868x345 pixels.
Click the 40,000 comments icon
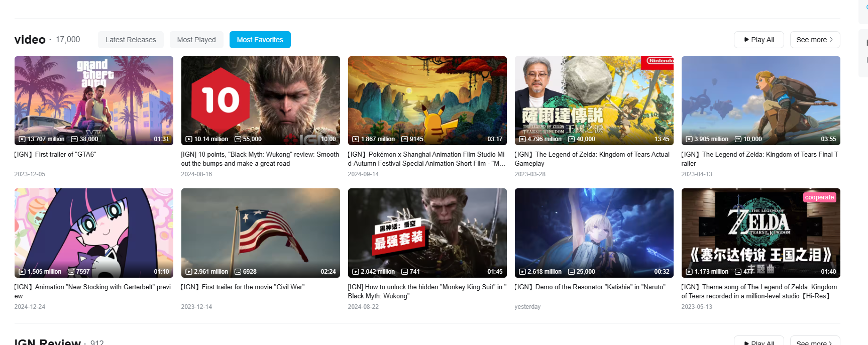tap(572, 139)
